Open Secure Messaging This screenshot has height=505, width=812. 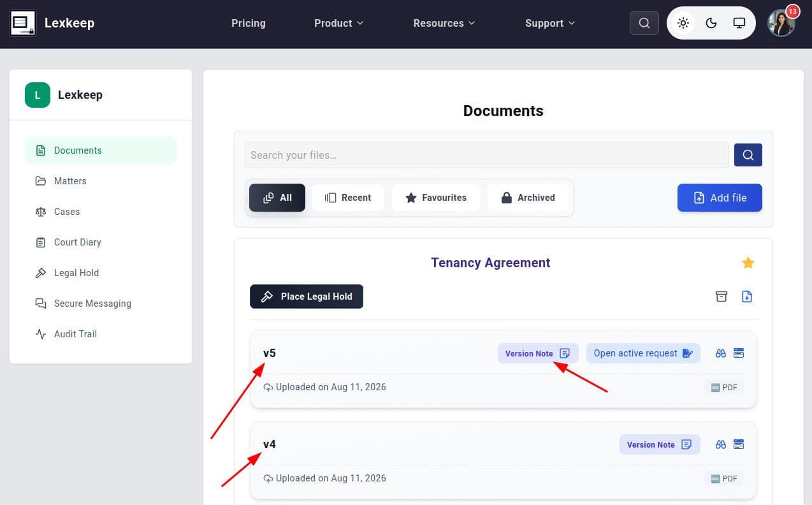101,304
